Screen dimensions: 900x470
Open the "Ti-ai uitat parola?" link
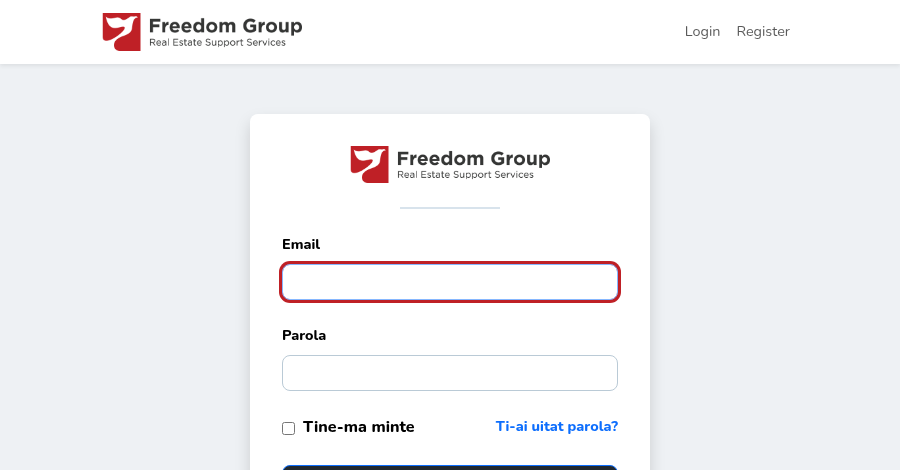(x=557, y=426)
